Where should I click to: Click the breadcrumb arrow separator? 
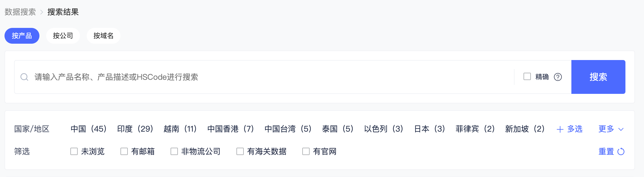42,12
